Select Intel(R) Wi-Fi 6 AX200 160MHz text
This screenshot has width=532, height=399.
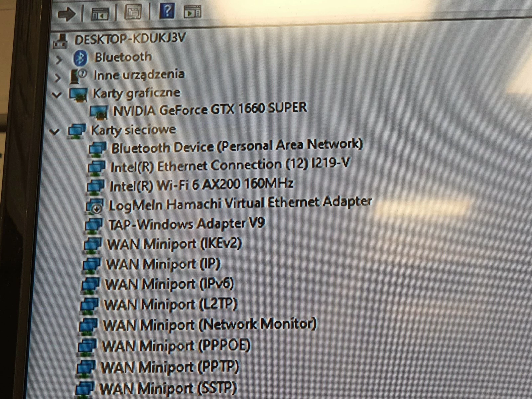coord(201,185)
